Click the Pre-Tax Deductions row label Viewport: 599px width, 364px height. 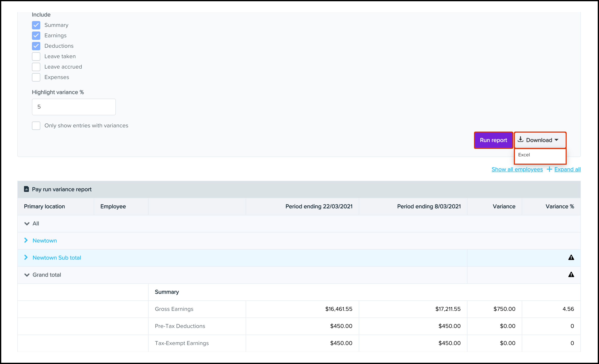[180, 326]
